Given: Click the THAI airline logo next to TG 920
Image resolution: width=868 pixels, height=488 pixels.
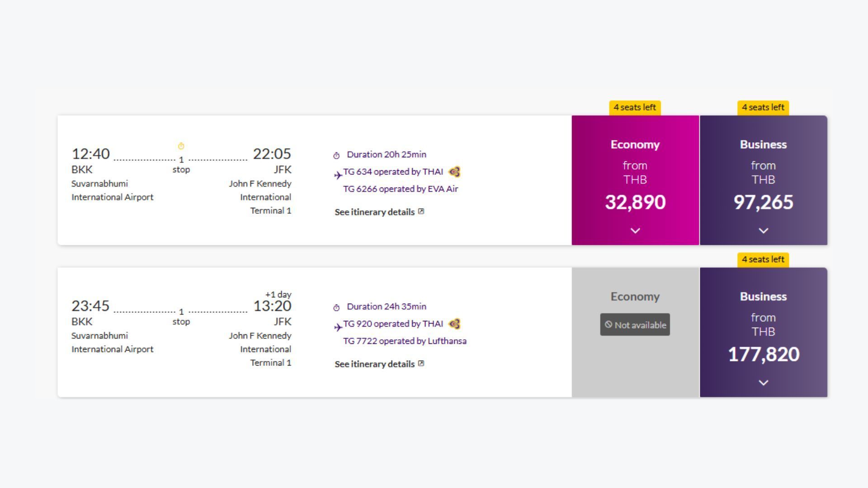Looking at the screenshot, I should 454,324.
